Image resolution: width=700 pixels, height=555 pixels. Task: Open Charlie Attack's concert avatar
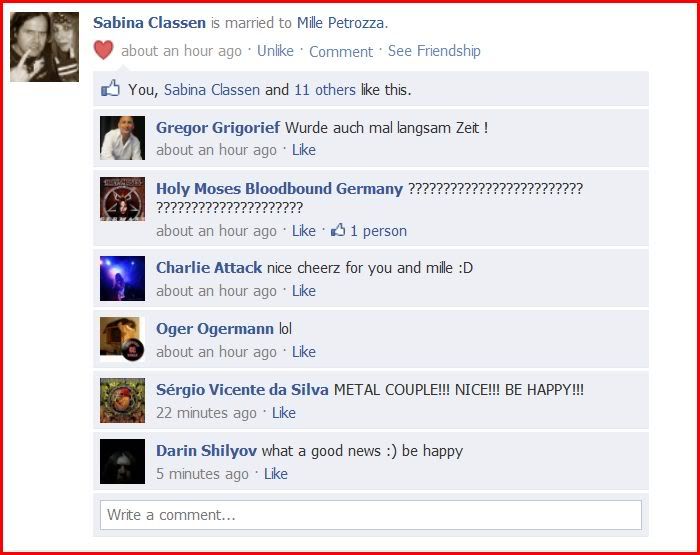click(x=122, y=278)
